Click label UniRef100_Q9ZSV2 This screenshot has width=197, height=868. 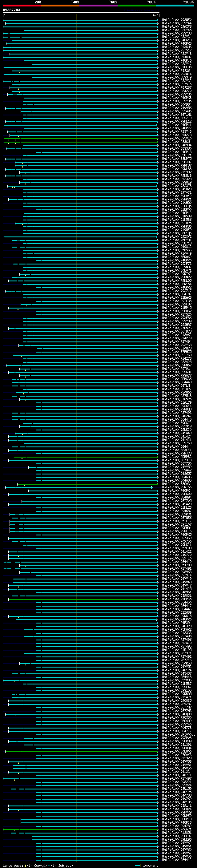(x=176, y=236)
